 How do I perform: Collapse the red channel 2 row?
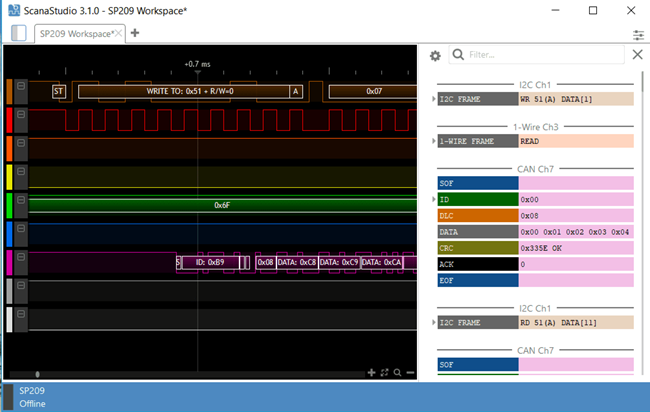(21, 115)
